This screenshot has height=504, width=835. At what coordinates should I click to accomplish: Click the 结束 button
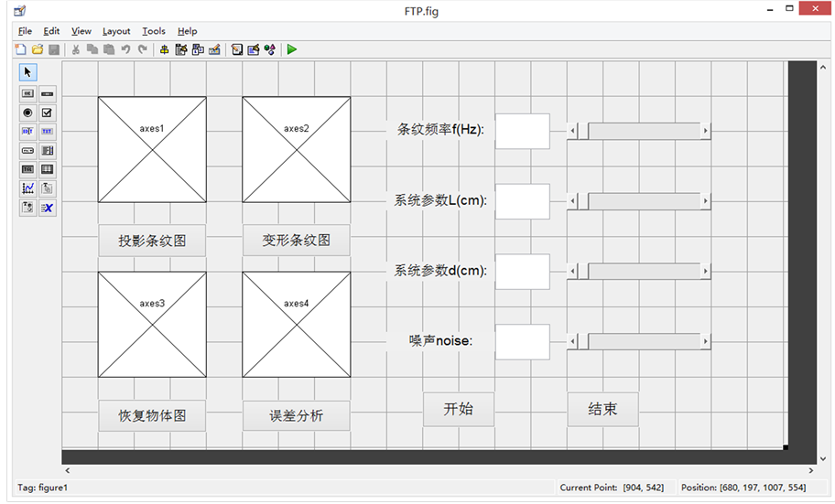[x=602, y=409]
